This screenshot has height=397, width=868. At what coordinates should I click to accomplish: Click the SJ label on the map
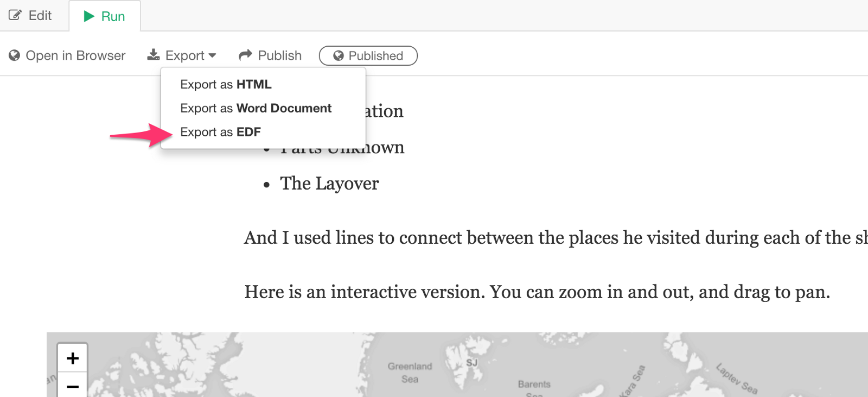click(x=471, y=362)
